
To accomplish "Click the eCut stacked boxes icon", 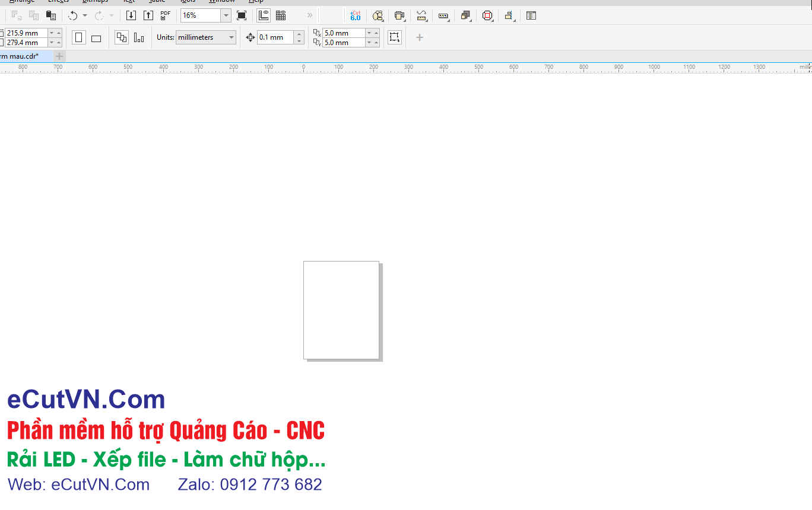I will pyautogui.click(x=465, y=15).
